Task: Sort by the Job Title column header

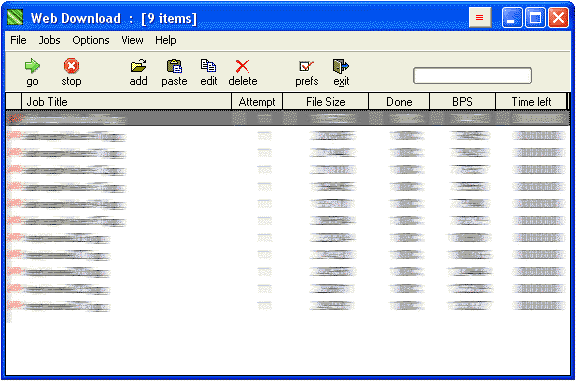Action: 126,102
